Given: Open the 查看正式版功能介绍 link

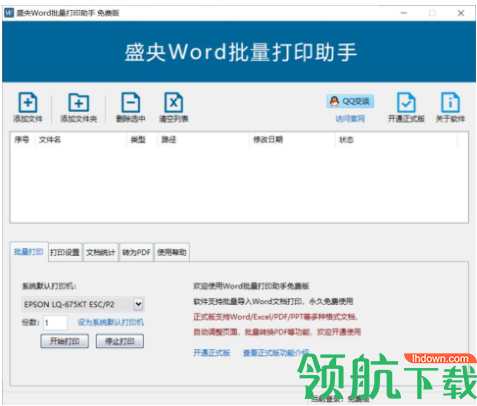Looking at the screenshot, I should [x=276, y=353].
